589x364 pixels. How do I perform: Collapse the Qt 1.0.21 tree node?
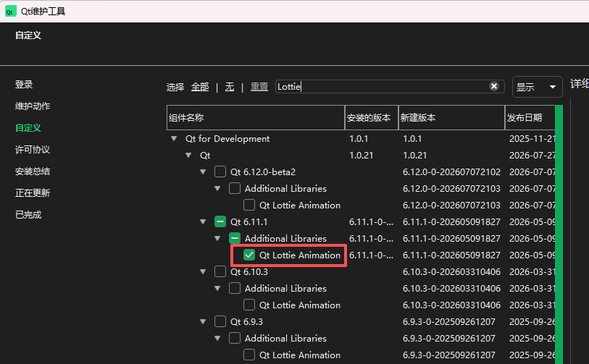pyautogui.click(x=188, y=156)
